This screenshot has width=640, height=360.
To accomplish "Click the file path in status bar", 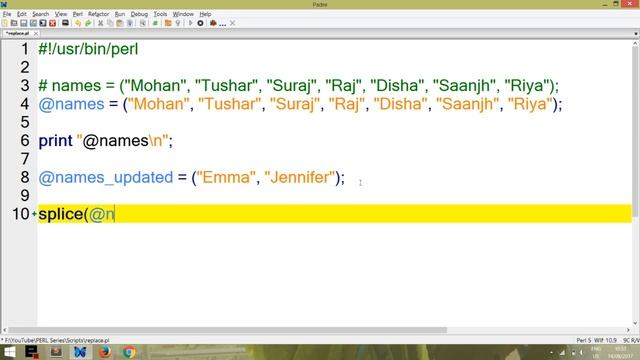I will [56, 340].
